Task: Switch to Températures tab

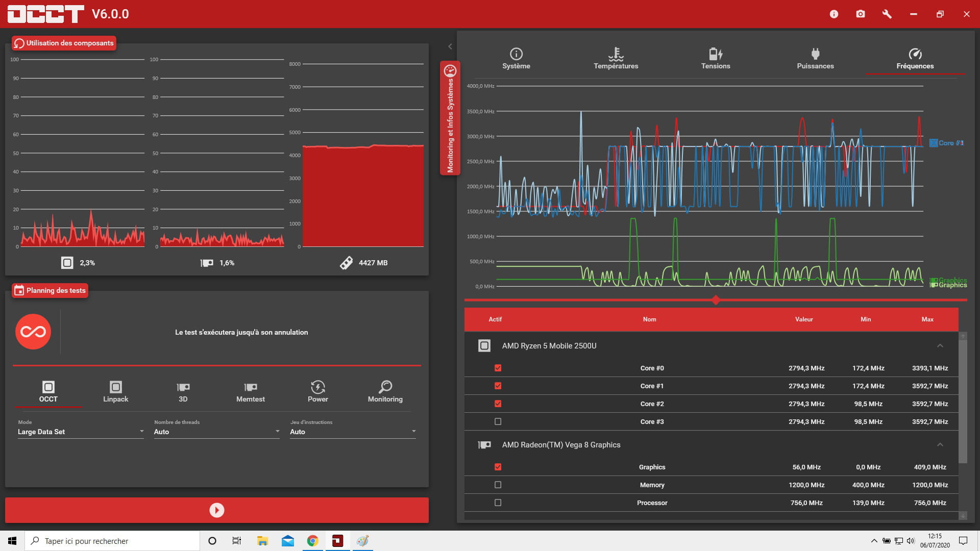Action: 616,59
